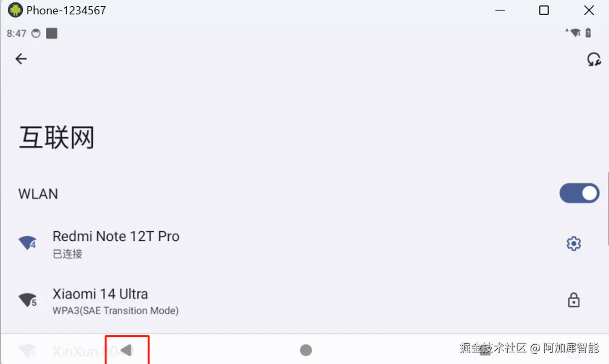Viewport: 609px width, 364px height.
Task: Click the lock icon beside Xiaomi 14 Ultra
Action: tap(574, 300)
